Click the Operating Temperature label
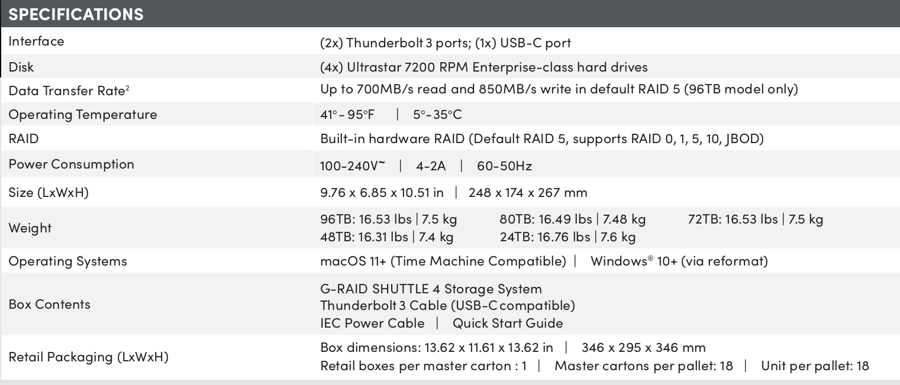Image resolution: width=900 pixels, height=385 pixels. [83, 114]
